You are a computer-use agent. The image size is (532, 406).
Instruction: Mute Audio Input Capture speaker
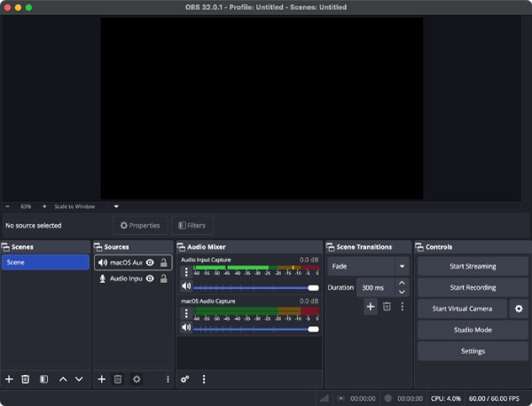click(186, 286)
